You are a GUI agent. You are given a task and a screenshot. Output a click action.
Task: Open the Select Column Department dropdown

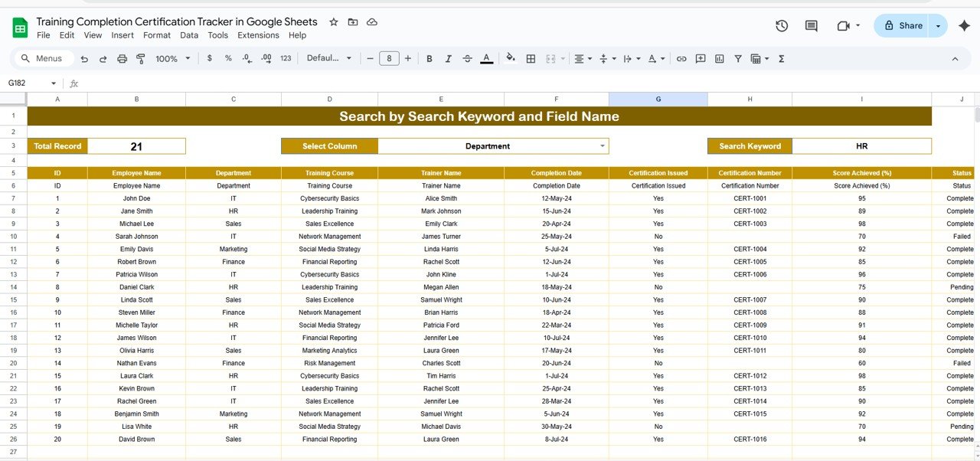pyautogui.click(x=493, y=146)
